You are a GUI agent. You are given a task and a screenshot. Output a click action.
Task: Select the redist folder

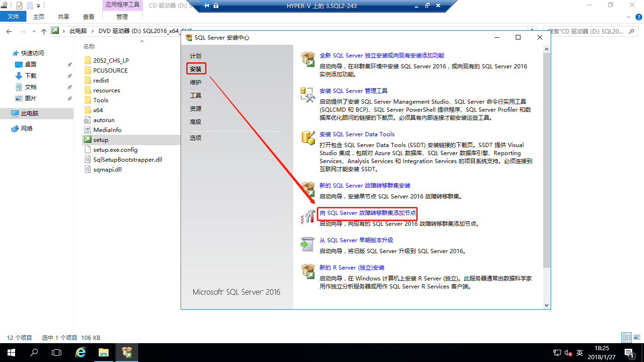coord(101,81)
